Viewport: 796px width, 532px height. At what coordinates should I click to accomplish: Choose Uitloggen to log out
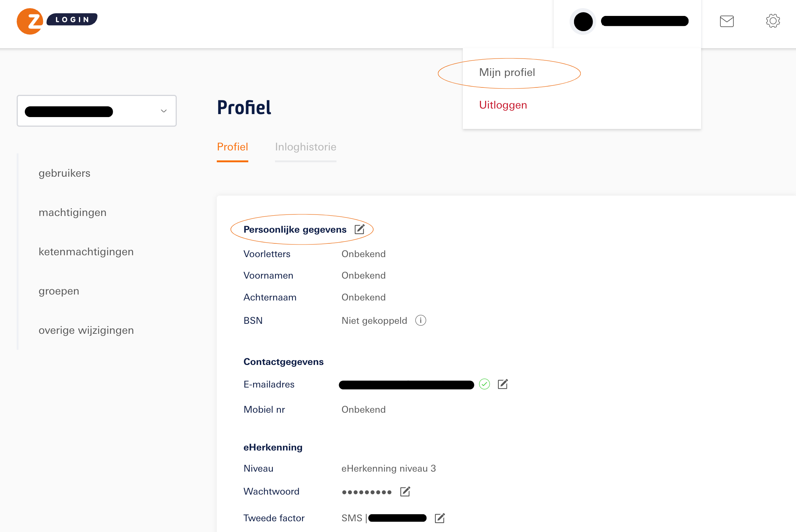tap(503, 105)
